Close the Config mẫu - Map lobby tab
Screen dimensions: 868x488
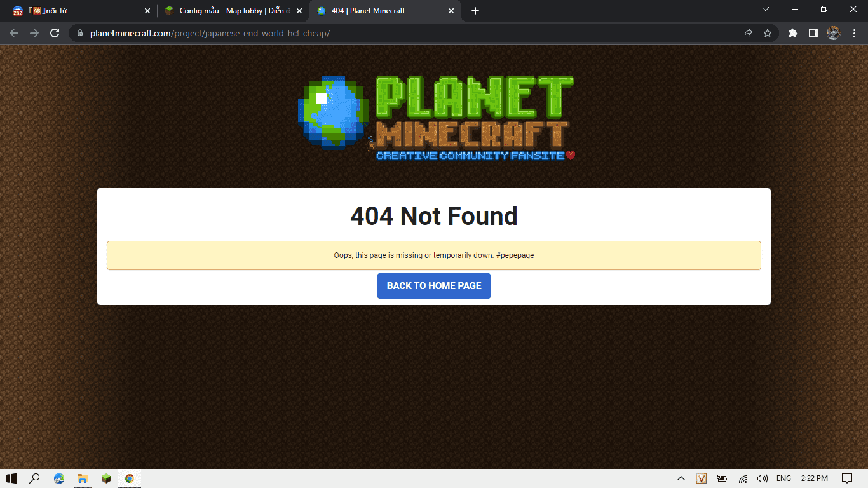299,11
